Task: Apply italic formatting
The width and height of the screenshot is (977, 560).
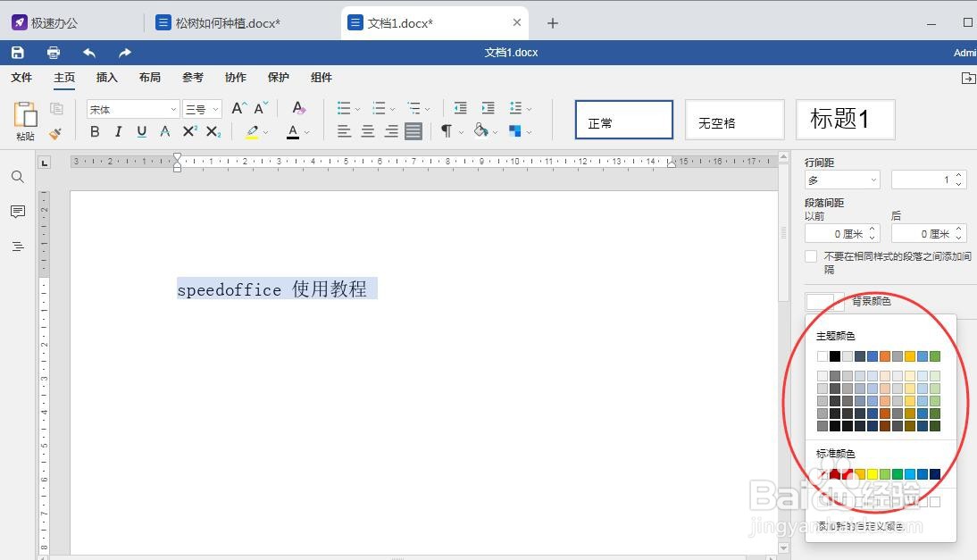Action: pyautogui.click(x=118, y=131)
